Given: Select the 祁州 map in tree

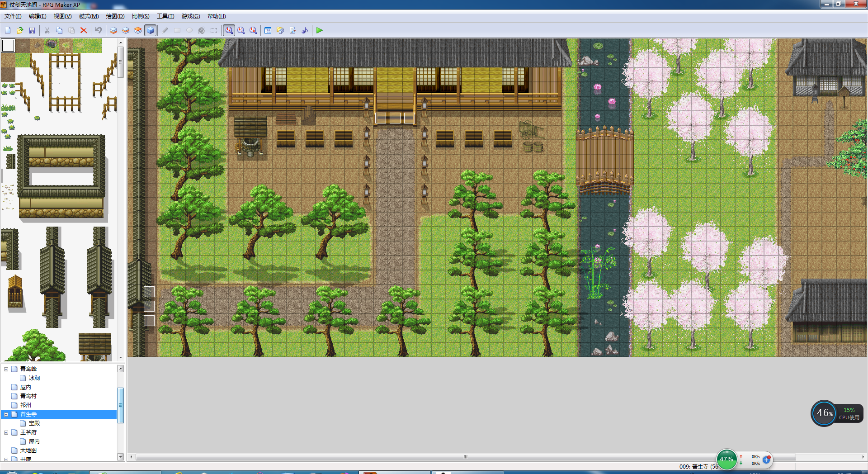Looking at the screenshot, I should coord(26,405).
